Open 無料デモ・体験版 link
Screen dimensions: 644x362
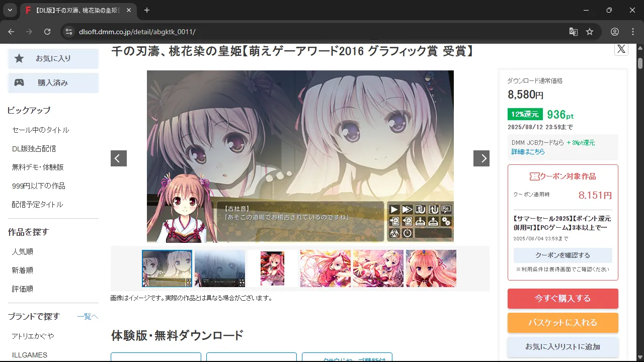(x=38, y=167)
